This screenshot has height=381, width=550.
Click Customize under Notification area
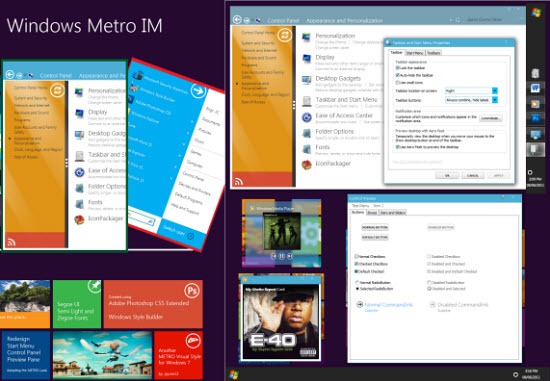click(490, 118)
